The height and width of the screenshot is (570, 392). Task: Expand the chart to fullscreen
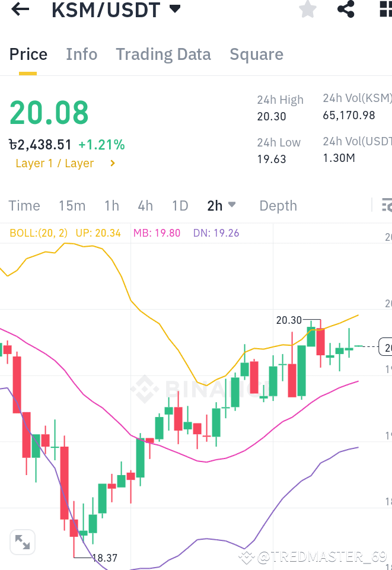click(23, 542)
